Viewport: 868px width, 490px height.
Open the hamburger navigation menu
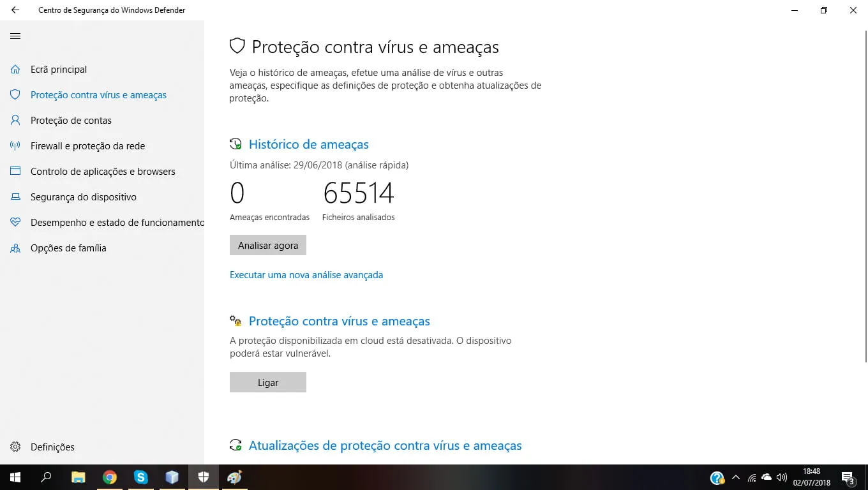pyautogui.click(x=15, y=36)
